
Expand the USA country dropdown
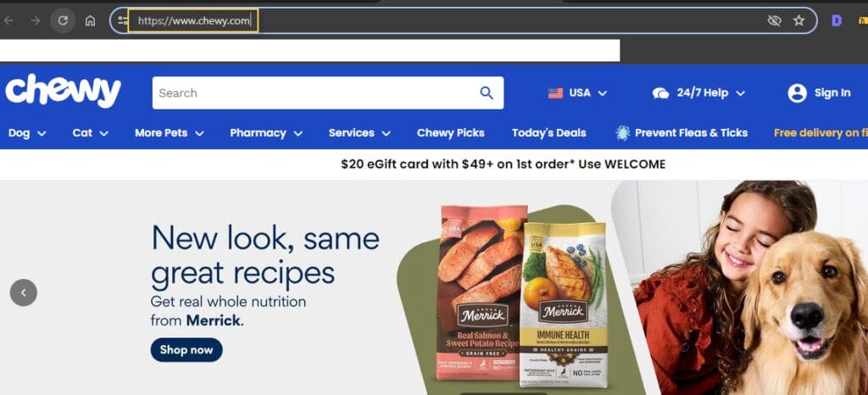[577, 93]
